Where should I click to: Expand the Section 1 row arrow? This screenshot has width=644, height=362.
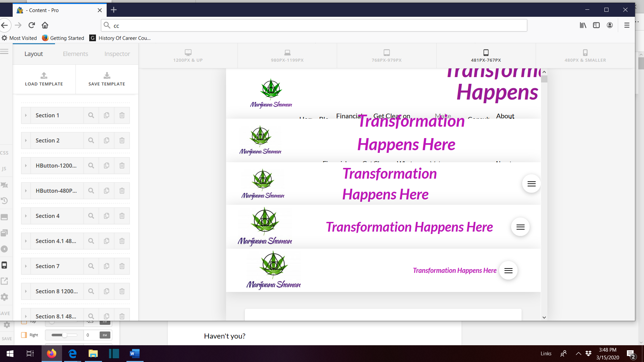(26, 115)
